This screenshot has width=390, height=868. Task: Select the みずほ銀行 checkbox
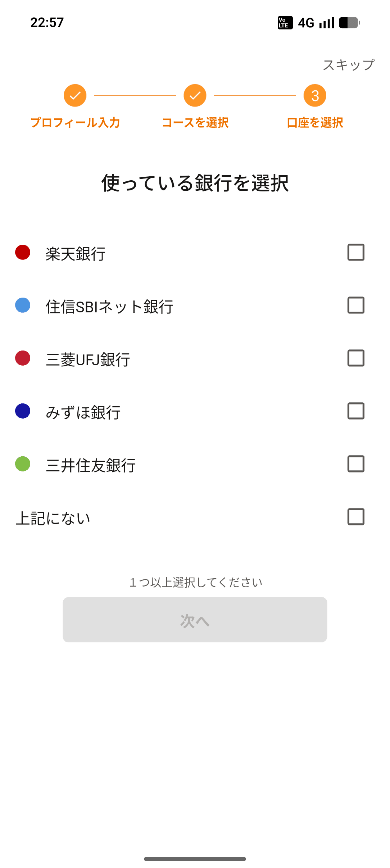click(356, 411)
